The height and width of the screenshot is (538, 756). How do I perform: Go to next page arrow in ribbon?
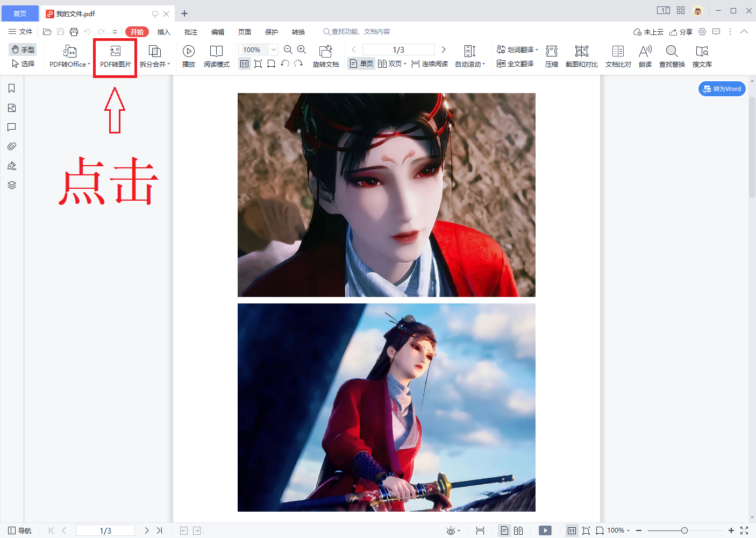pos(444,49)
